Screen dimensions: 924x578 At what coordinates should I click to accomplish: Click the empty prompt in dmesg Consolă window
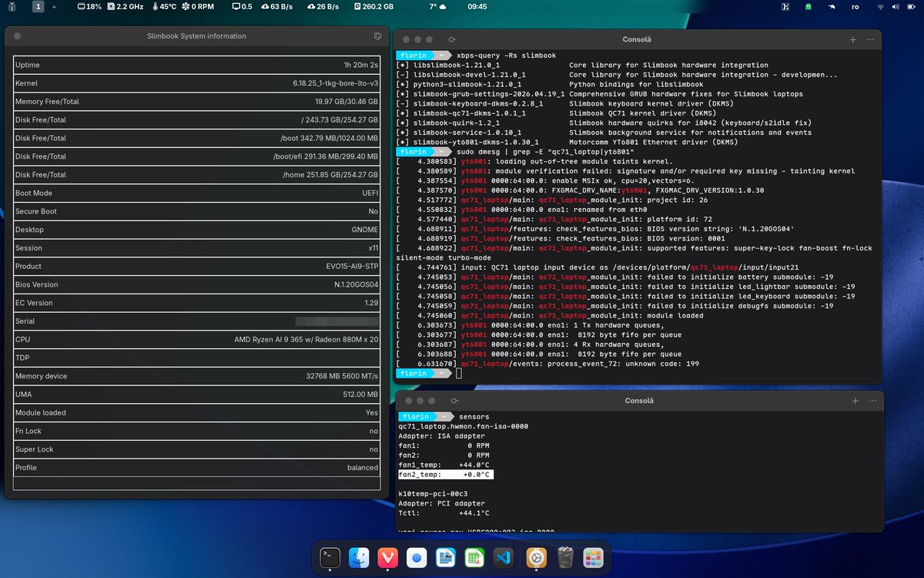tap(459, 373)
